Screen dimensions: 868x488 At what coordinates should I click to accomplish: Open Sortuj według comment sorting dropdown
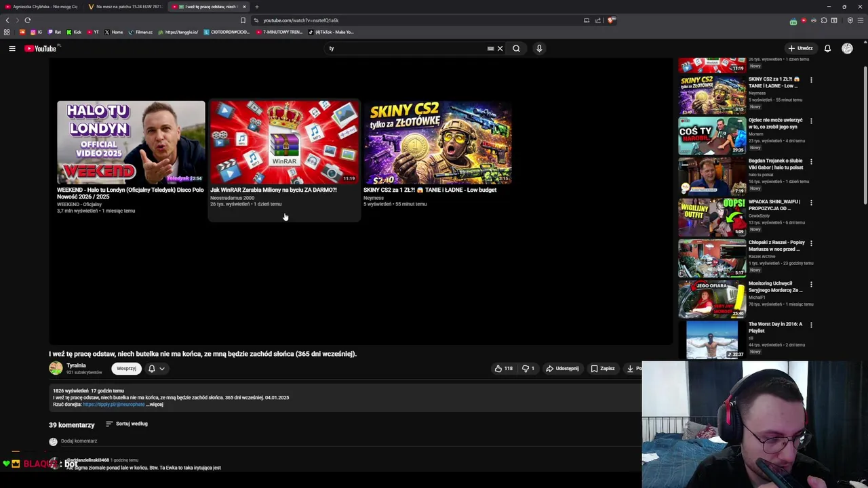click(127, 424)
